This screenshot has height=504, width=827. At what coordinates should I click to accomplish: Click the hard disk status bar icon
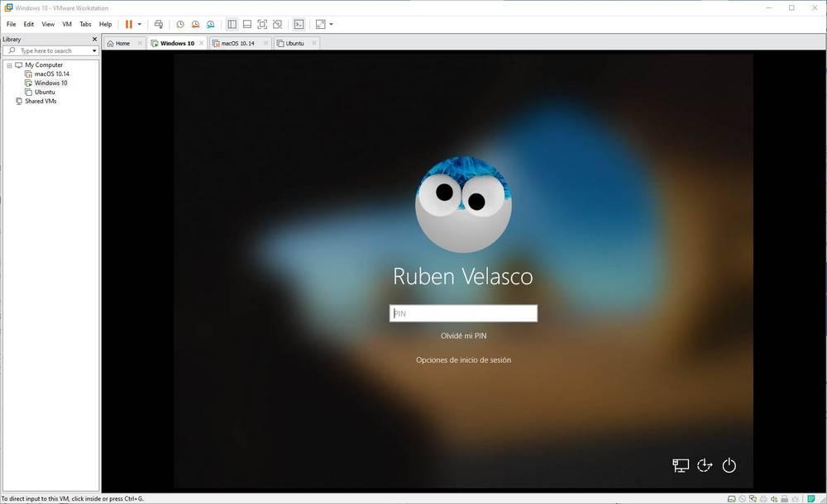(732, 499)
